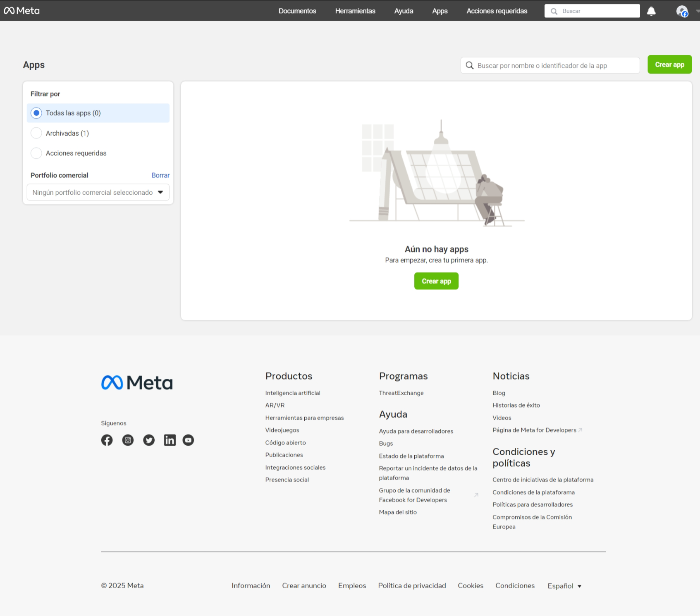Expand the account menu arrow beside avatar
Image resolution: width=700 pixels, height=616 pixels.
click(697, 11)
